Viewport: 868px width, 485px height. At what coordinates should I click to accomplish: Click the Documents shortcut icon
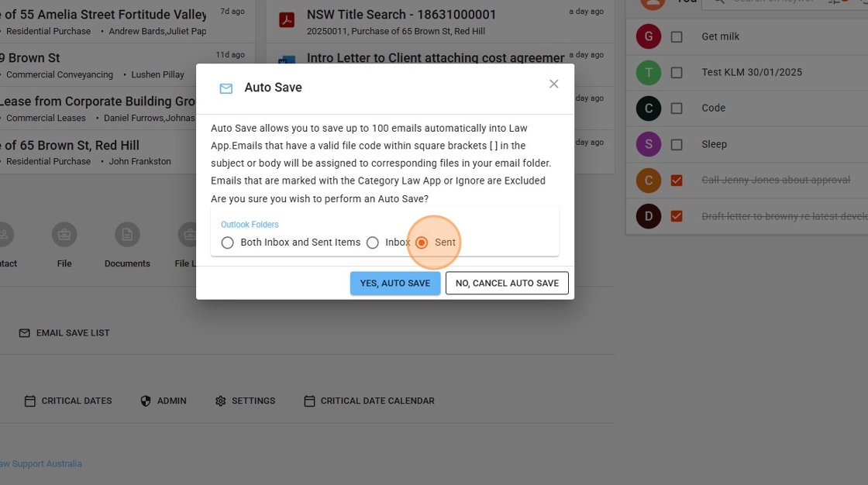(127, 234)
